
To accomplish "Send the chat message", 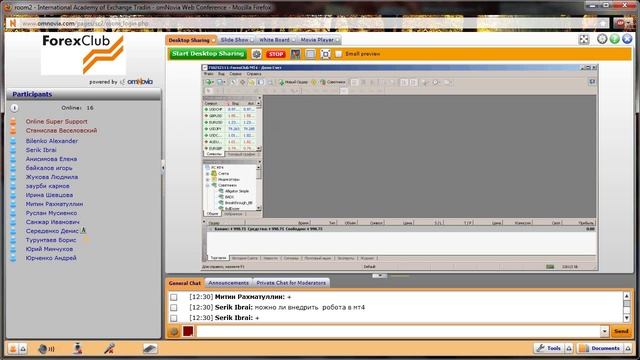I will click(x=621, y=331).
